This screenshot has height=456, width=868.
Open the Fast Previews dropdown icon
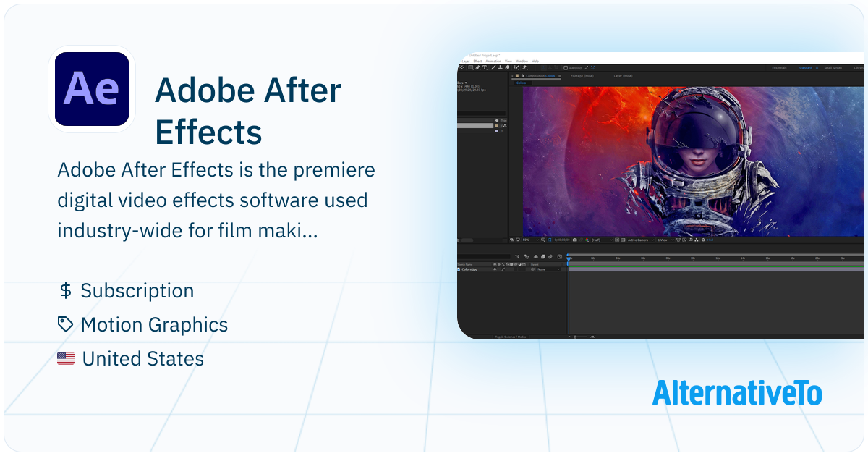point(684,240)
